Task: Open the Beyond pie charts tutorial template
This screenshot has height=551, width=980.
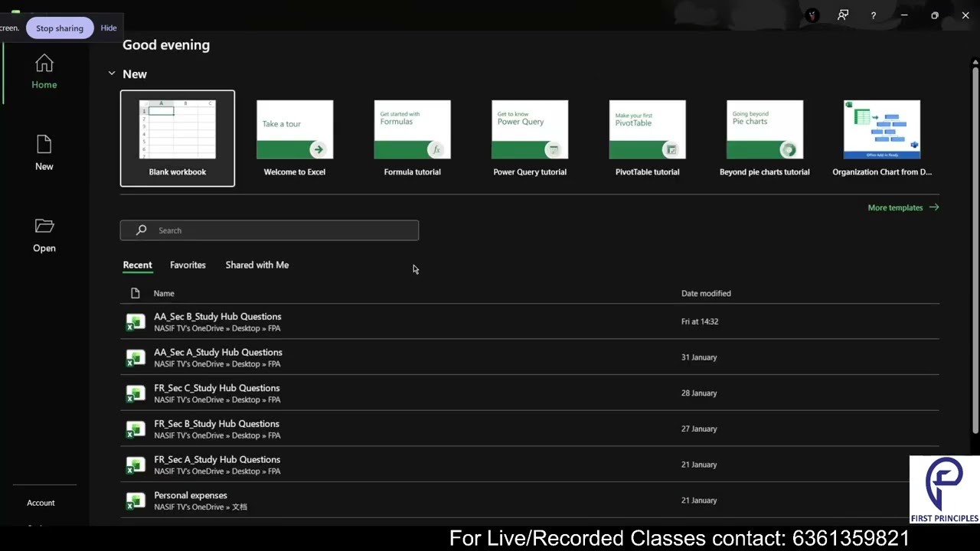Action: pos(765,139)
